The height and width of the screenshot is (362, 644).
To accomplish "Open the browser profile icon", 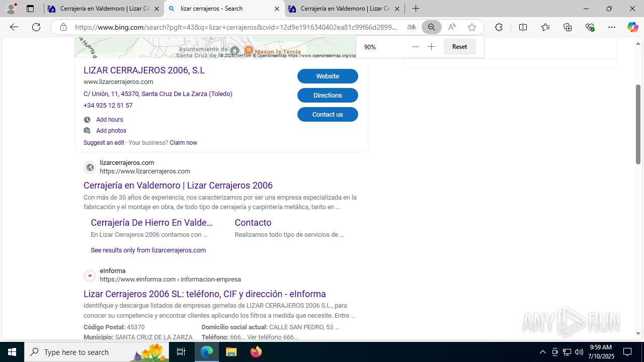I will pyautogui.click(x=11, y=9).
